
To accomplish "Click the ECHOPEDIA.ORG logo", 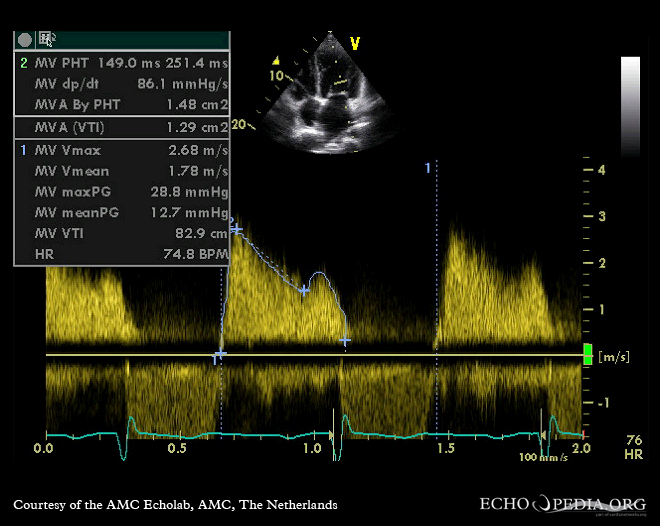I will pyautogui.click(x=562, y=504).
